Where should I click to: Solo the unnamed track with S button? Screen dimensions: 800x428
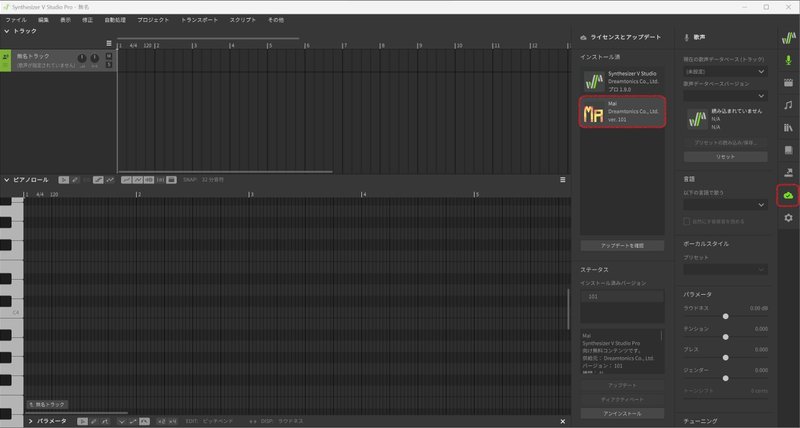pos(109,65)
